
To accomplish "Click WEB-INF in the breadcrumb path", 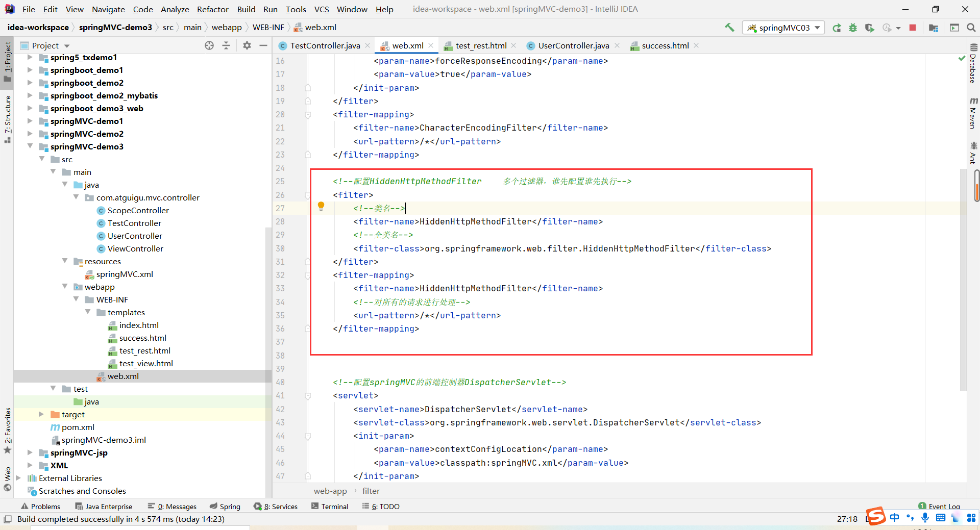I will pyautogui.click(x=268, y=28).
